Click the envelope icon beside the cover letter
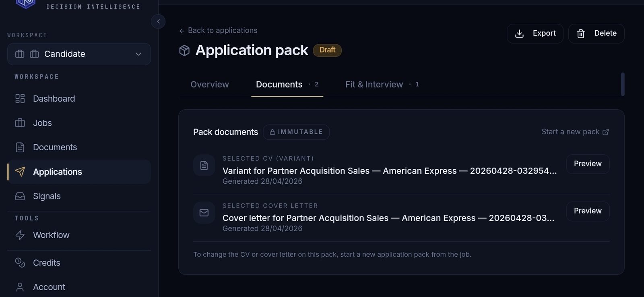 point(204,213)
